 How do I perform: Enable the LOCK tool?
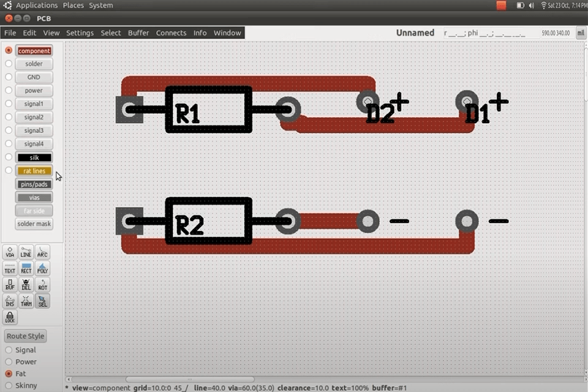click(10, 317)
